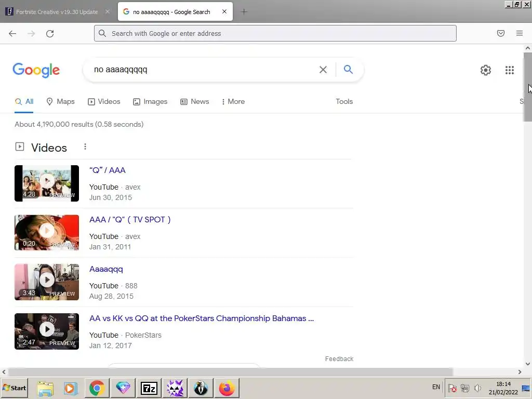Open a new tab with plus icon
This screenshot has width=532, height=399.
[244, 12]
